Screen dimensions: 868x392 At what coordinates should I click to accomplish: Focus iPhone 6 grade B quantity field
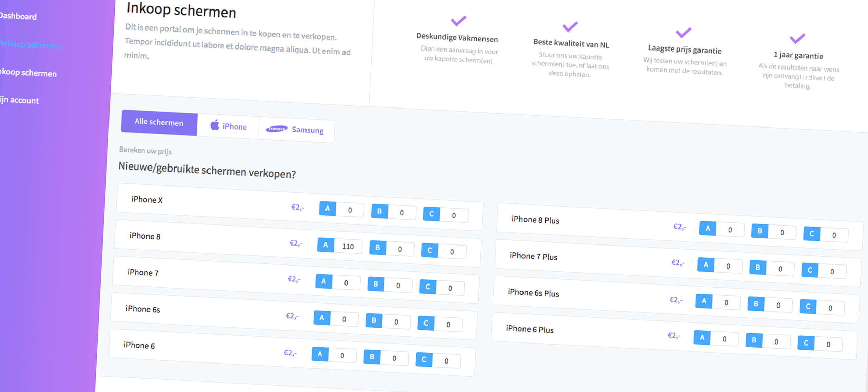pos(394,358)
